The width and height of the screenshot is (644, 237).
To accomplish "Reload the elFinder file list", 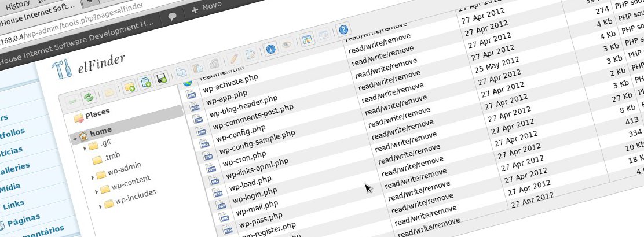I will (89, 98).
